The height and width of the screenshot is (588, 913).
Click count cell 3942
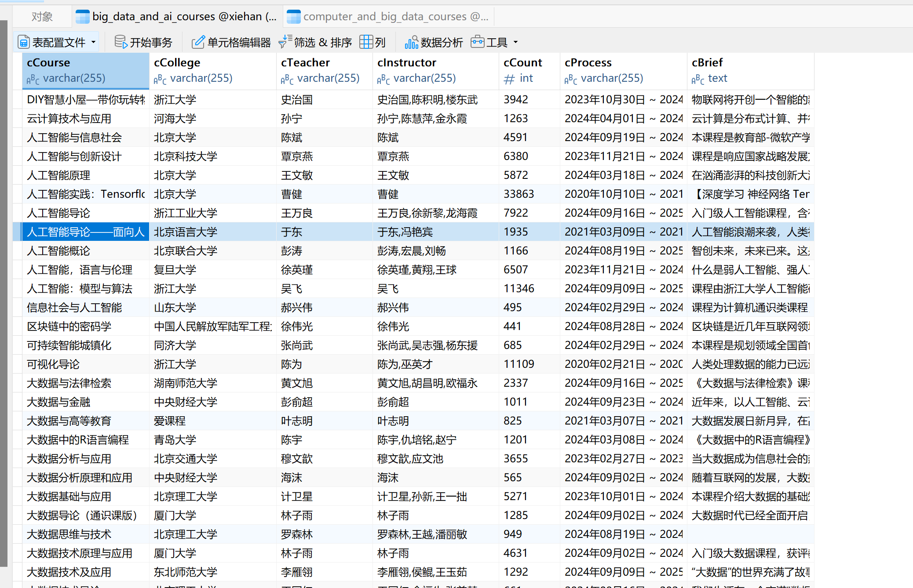530,100
